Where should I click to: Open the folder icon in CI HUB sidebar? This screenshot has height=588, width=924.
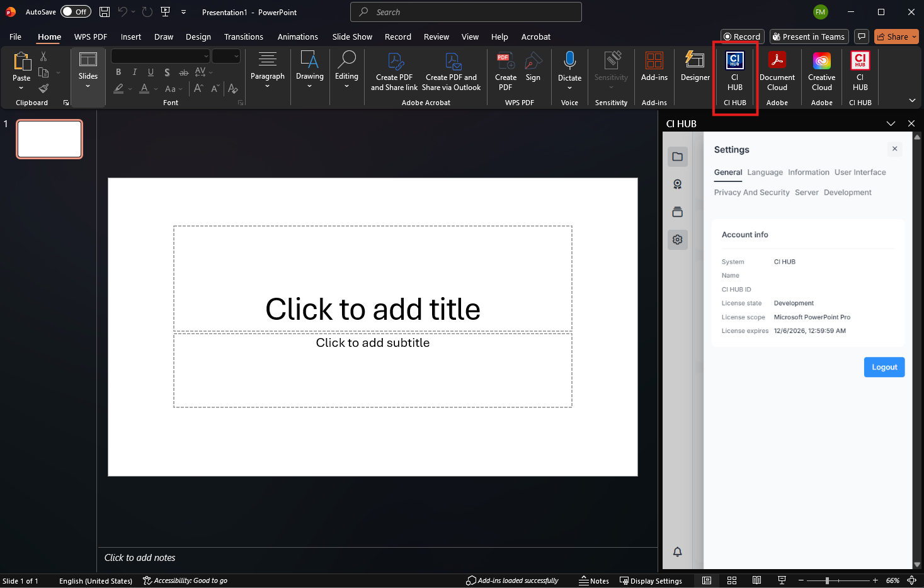tap(678, 157)
